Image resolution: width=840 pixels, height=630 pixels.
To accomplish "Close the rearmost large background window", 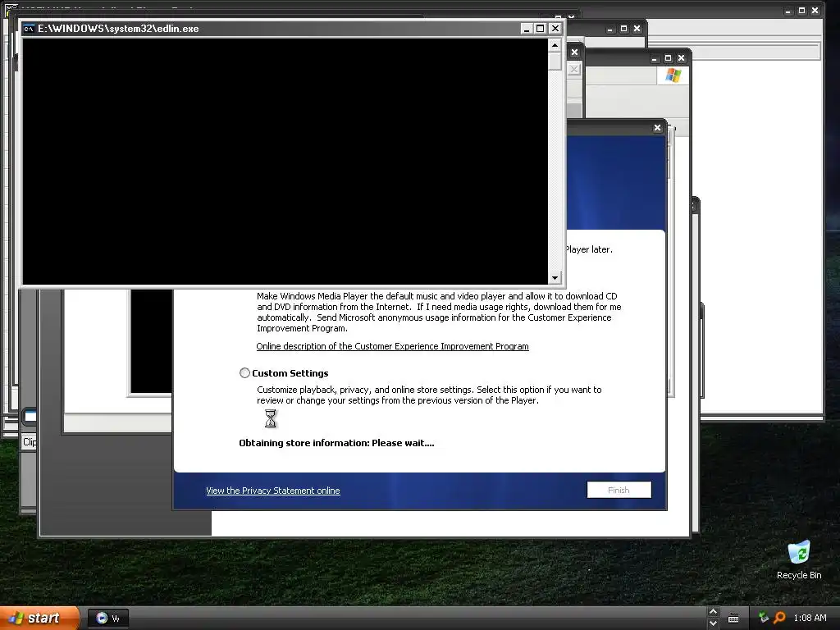I will click(815, 11).
